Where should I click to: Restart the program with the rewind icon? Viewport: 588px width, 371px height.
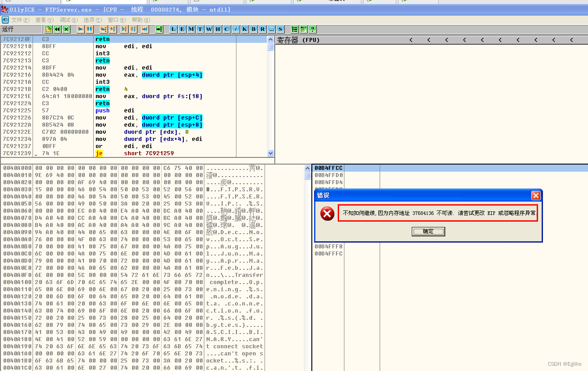point(58,29)
